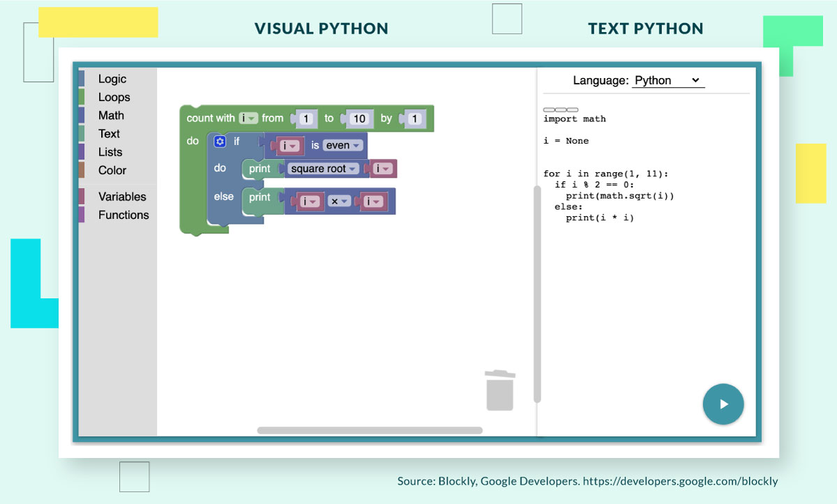Click the vertical workspace scrollbar
Image resolution: width=837 pixels, height=504 pixels.
537,294
